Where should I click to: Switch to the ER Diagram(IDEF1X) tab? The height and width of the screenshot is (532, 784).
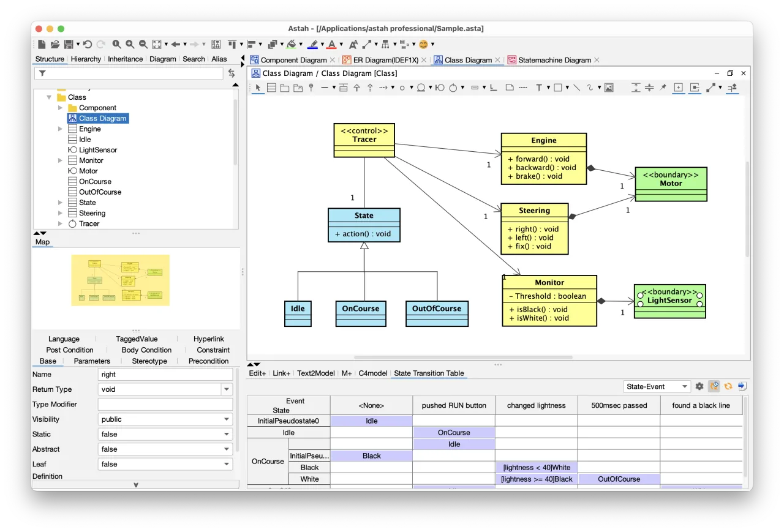[385, 60]
